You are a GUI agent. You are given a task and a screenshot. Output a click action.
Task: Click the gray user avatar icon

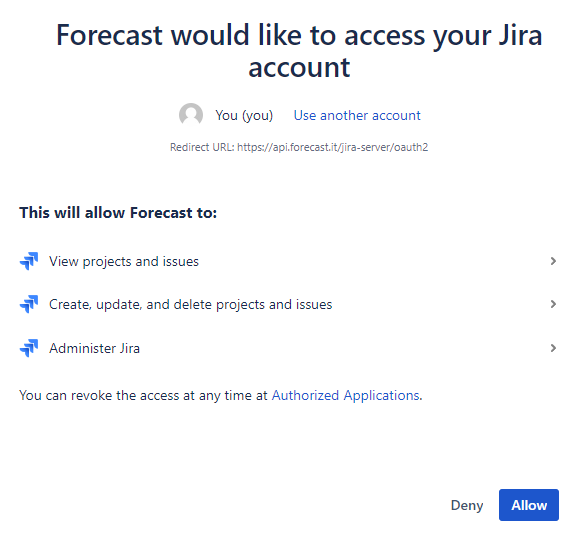tap(191, 115)
